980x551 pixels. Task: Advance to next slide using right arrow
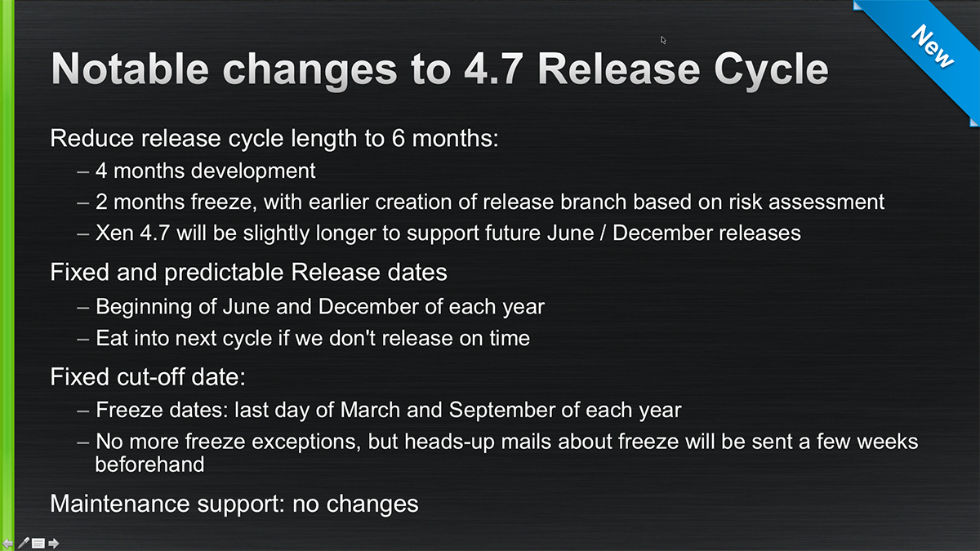pyautogui.click(x=54, y=543)
